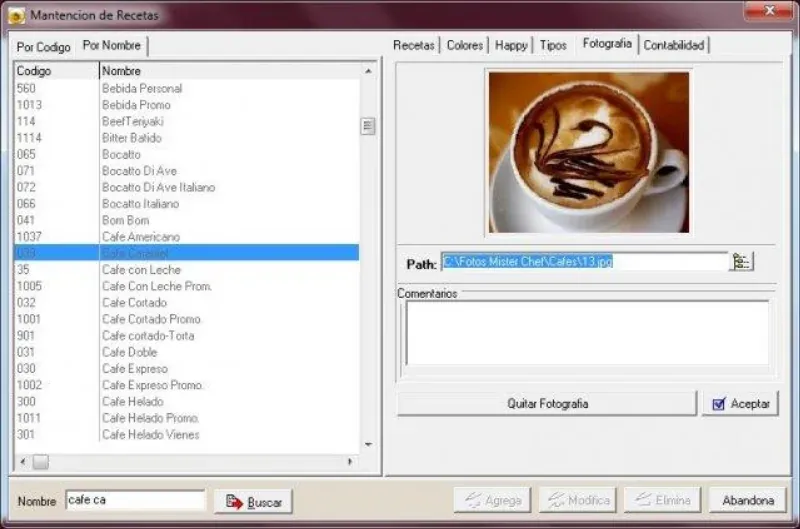The height and width of the screenshot is (529, 800).
Task: Click the Nombre search input field
Action: click(x=136, y=500)
